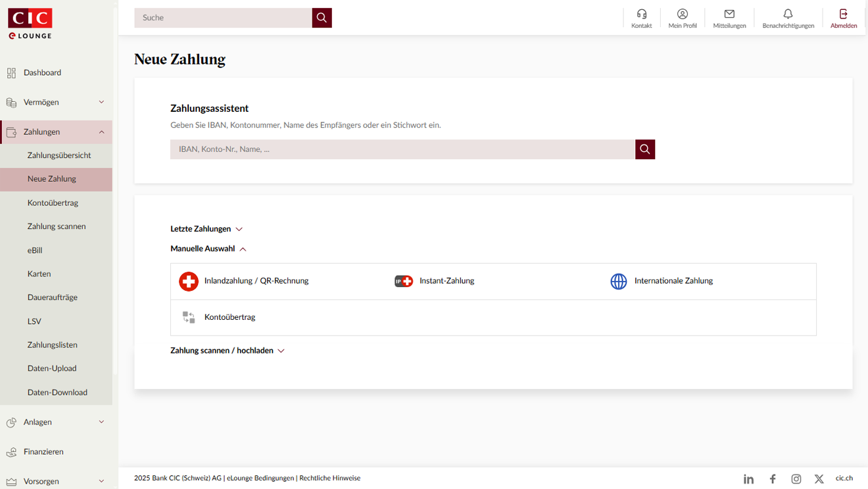This screenshot has width=868, height=489.
Task: Expand the Letzte Zahlungen section
Action: click(206, 229)
